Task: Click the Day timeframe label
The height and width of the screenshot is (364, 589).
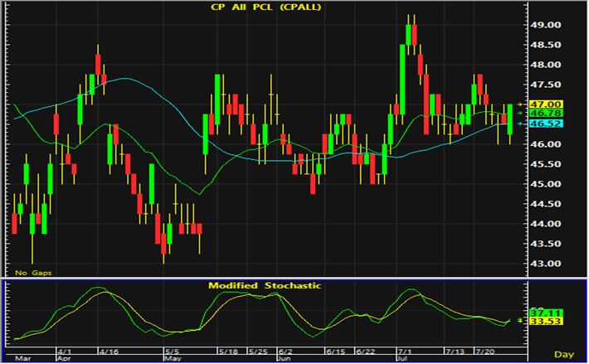Action: click(x=564, y=354)
